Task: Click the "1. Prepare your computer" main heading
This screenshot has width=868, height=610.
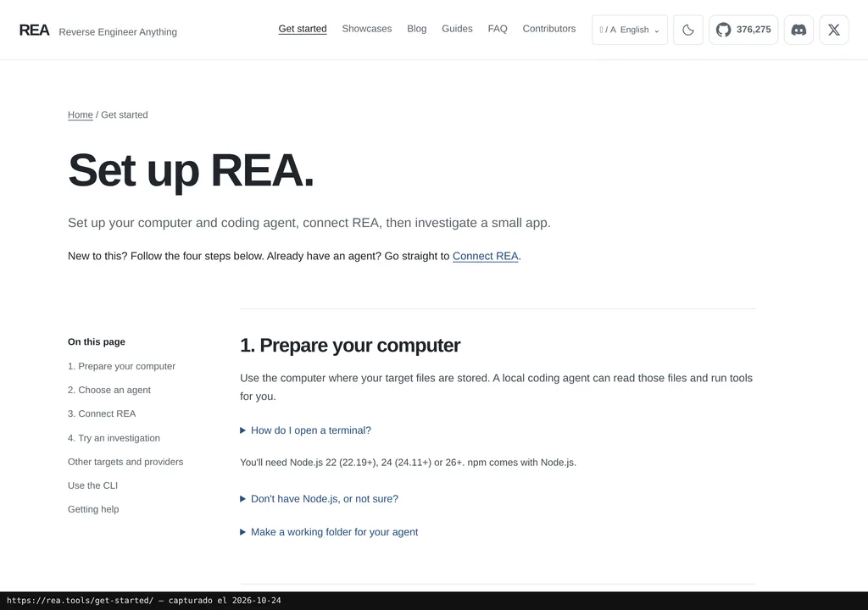Action: click(x=350, y=346)
